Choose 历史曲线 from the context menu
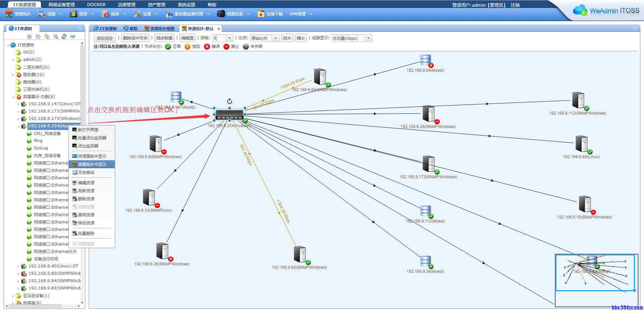Image resolution: width=644 pixels, height=311 pixels. tap(86, 172)
